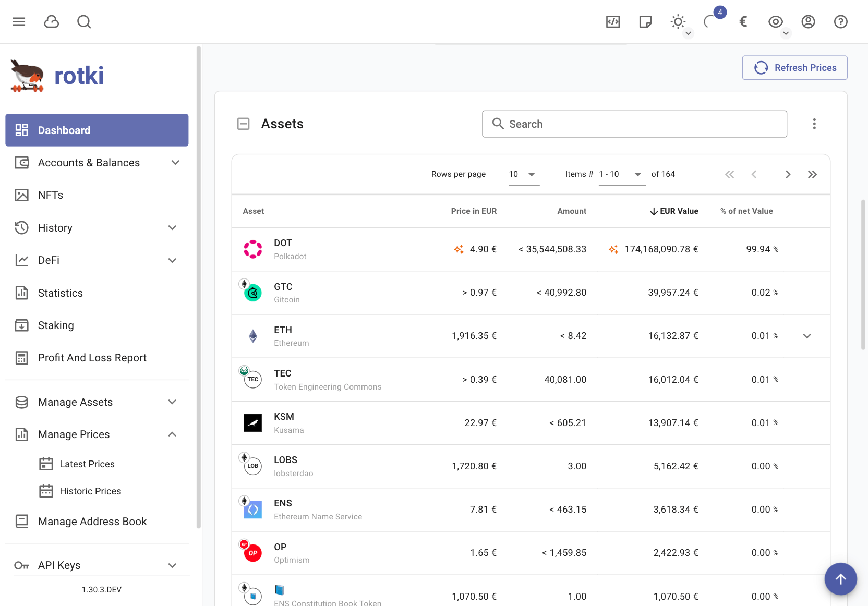This screenshot has width=868, height=606.
Task: Click the scroll-to-top arrow button
Action: pyautogui.click(x=840, y=579)
